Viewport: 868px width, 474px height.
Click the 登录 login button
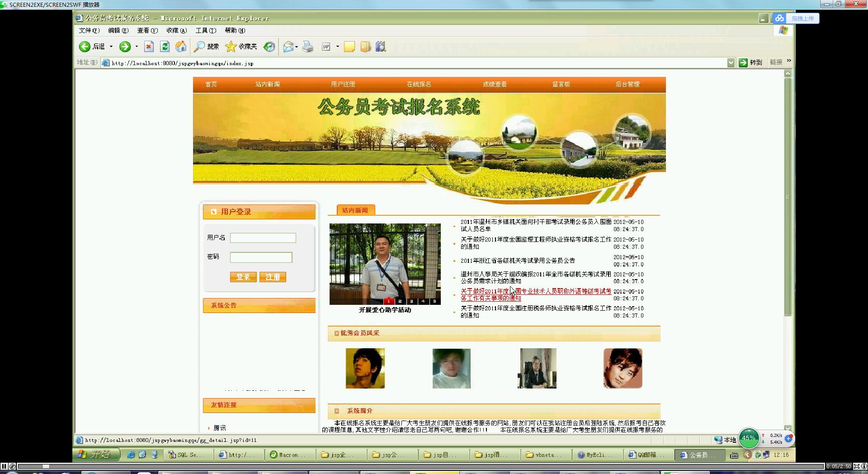243,277
